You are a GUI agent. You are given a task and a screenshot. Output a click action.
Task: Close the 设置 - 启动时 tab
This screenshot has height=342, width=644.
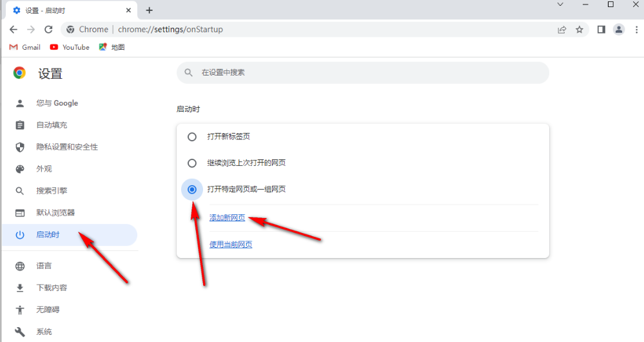[x=128, y=10]
